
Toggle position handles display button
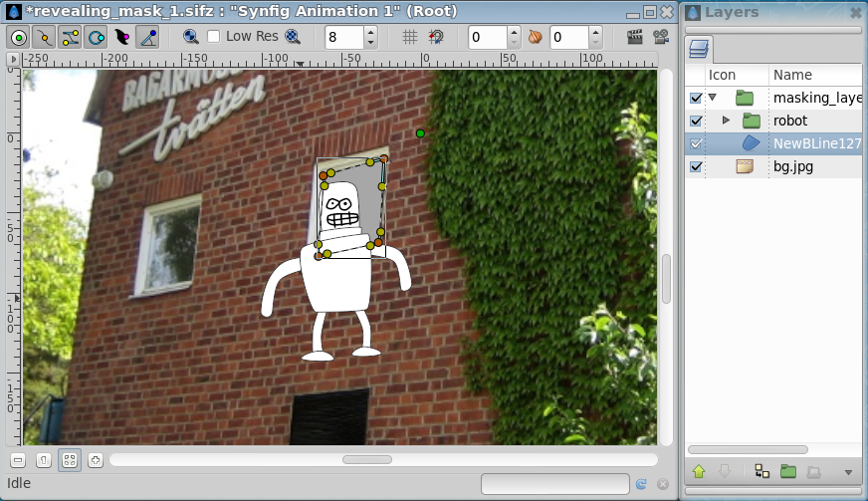[x=19, y=38]
